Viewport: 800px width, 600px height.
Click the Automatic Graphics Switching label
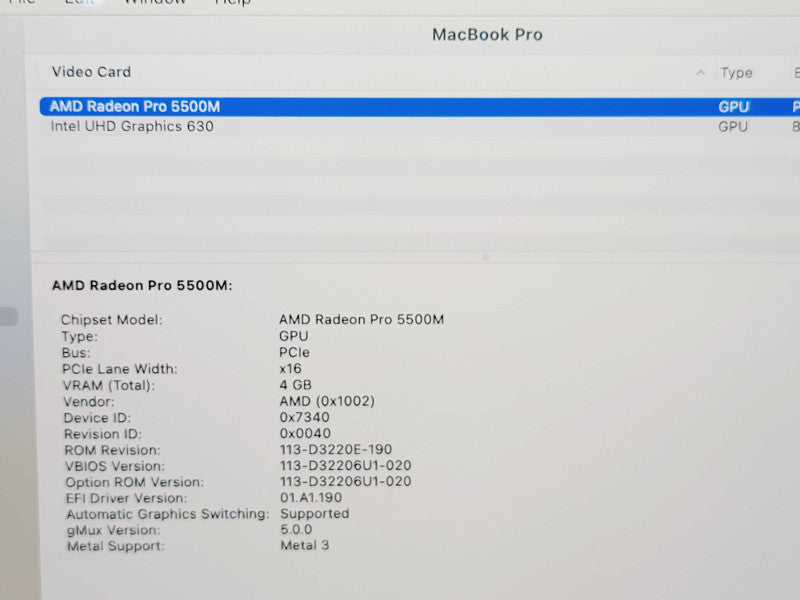coord(167,514)
